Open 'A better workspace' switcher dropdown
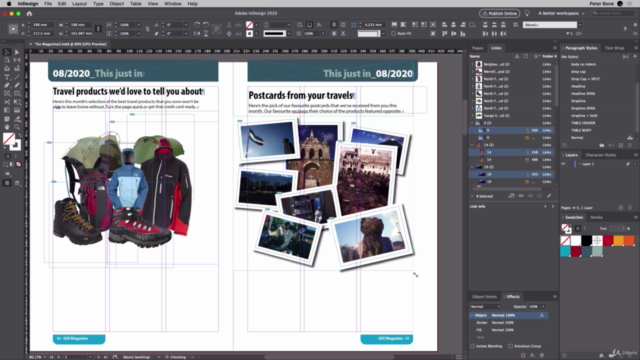This screenshot has height=360, width=640. pyautogui.click(x=561, y=13)
